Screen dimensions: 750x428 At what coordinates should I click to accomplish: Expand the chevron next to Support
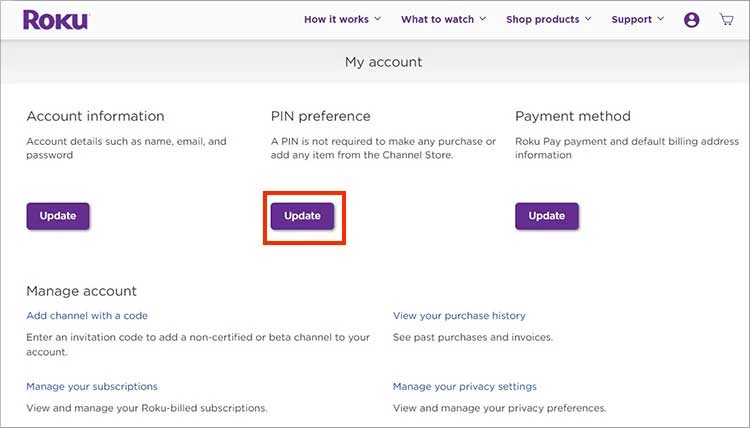(661, 19)
